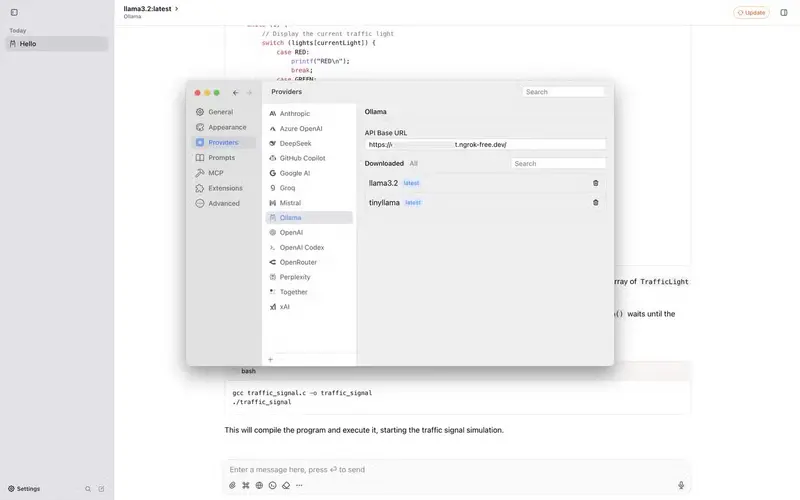Open MCP settings section
This screenshot has width=800, height=500.
click(223, 173)
